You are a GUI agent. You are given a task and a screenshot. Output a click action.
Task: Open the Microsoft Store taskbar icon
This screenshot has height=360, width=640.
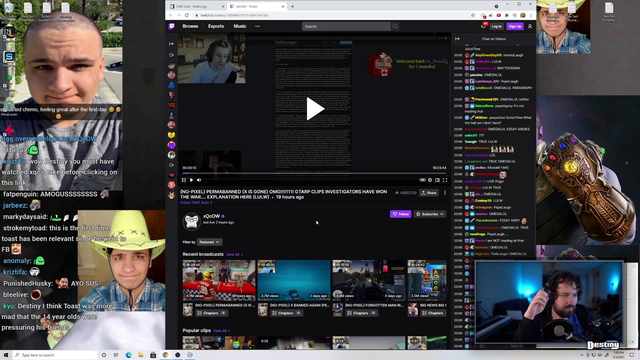[153, 355]
